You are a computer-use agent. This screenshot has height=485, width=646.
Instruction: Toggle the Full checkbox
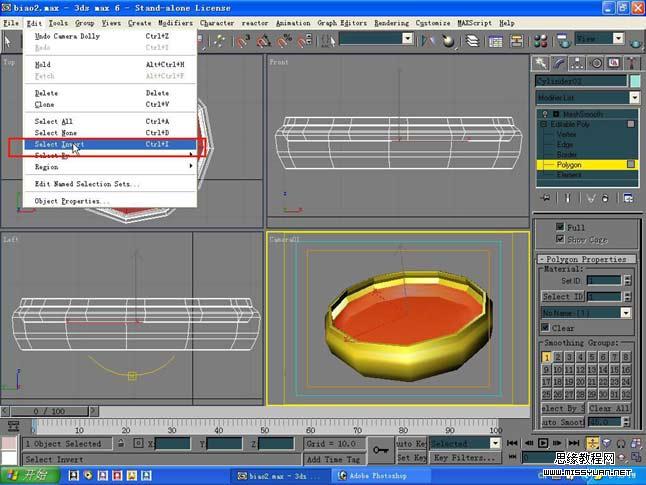(560, 227)
